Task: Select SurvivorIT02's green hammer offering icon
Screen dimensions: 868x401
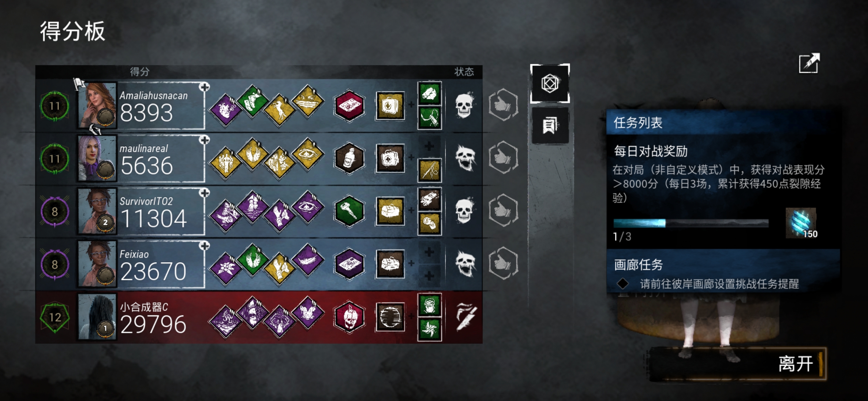Action: 349,211
